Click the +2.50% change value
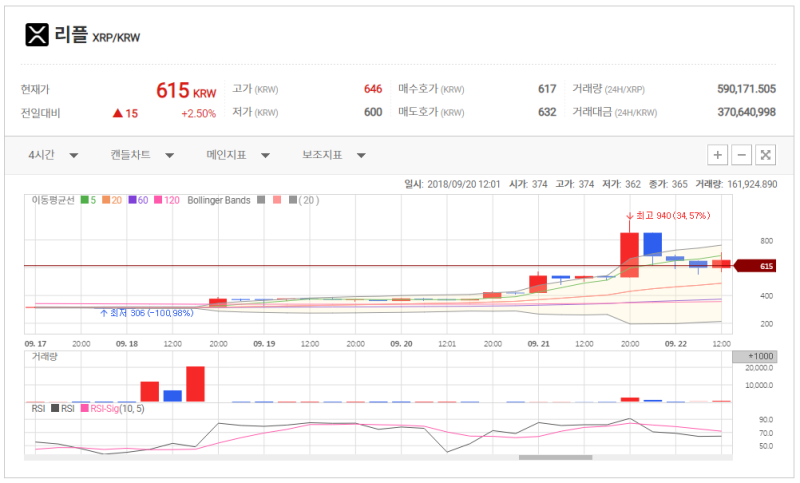Screen dimensions: 800x483 pos(198,114)
